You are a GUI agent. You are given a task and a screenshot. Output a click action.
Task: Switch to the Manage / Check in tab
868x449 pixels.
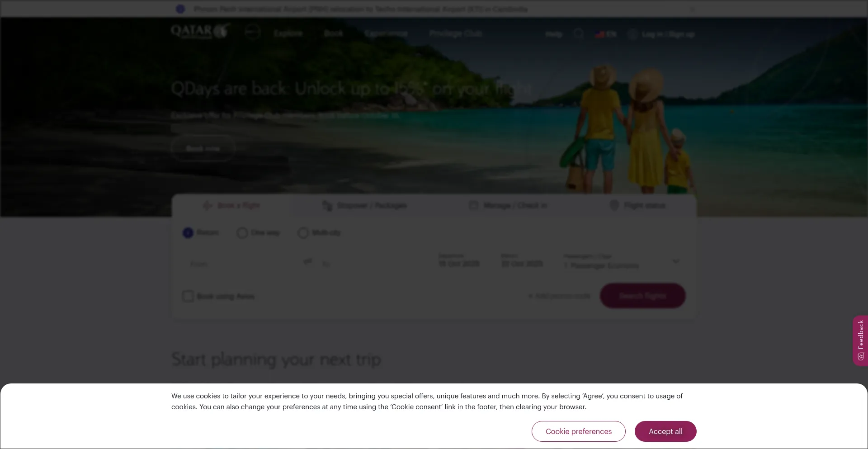(x=508, y=206)
